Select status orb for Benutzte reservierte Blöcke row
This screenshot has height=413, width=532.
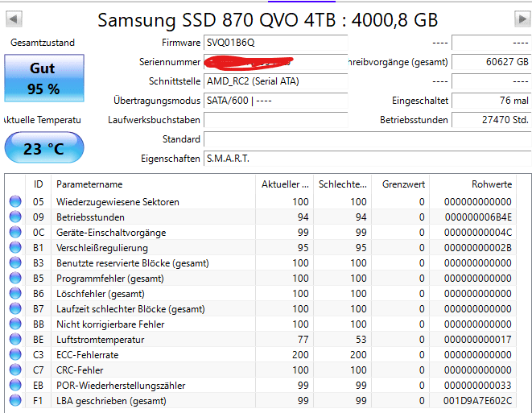point(15,262)
